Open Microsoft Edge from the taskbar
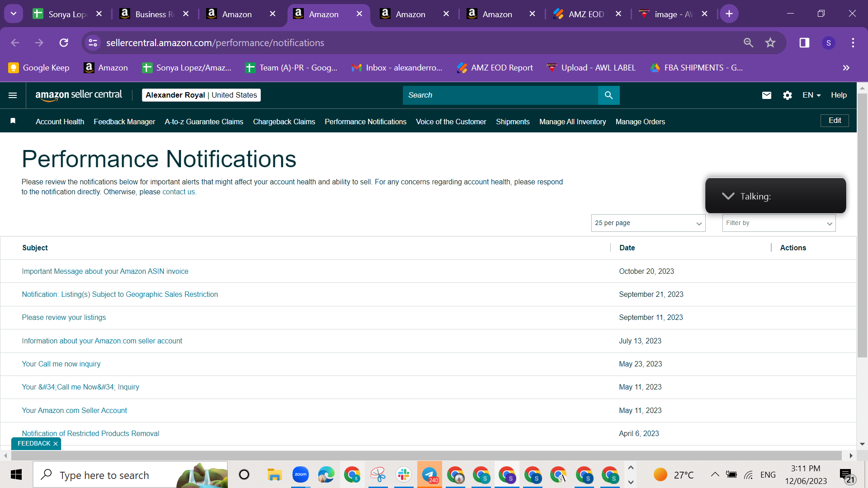Image resolution: width=868 pixels, height=488 pixels. click(326, 474)
